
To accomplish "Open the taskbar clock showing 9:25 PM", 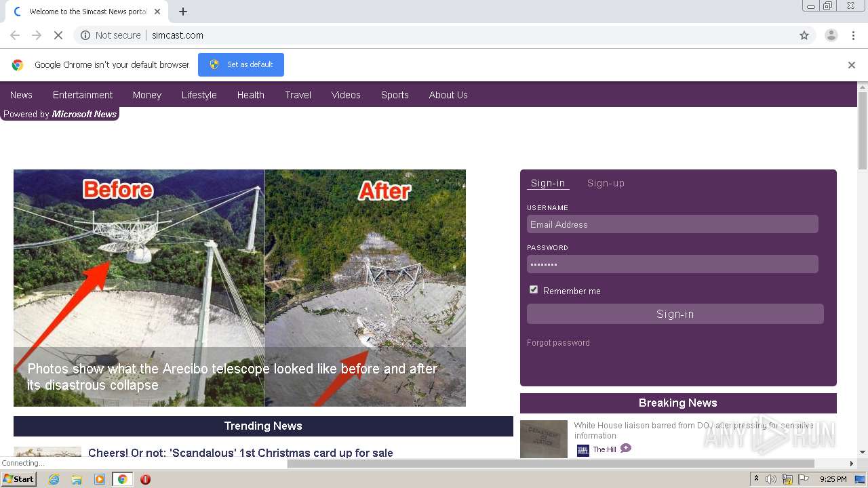I will 833,479.
